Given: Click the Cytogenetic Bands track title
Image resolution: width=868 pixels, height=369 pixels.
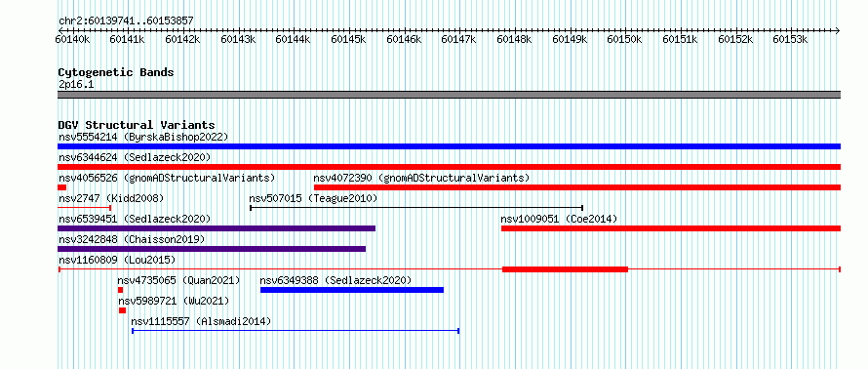Looking at the screenshot, I should point(116,72).
